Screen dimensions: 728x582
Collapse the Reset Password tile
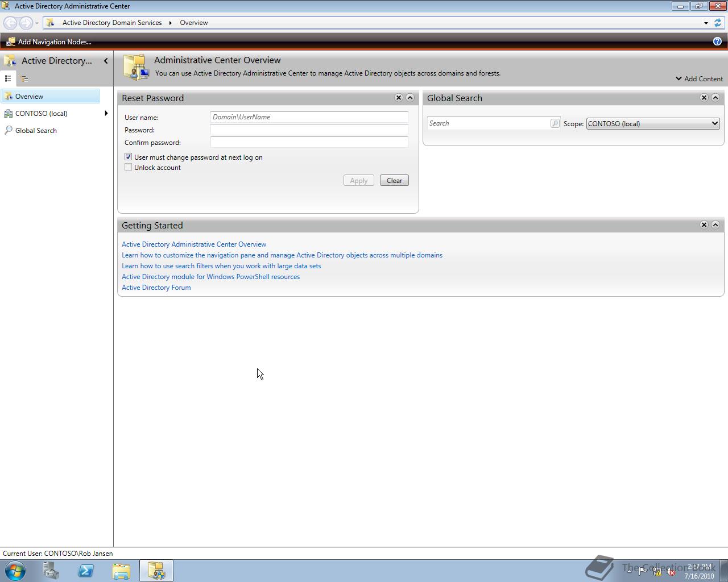[x=410, y=98]
